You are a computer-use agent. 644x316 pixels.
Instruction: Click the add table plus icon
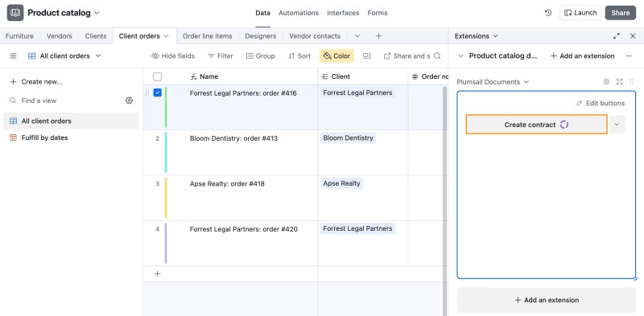(378, 36)
